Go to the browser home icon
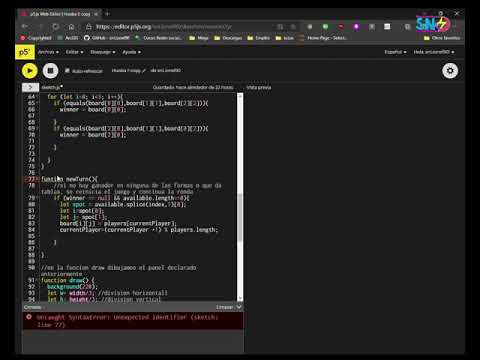Screen dimensions: 480x360 71,26
